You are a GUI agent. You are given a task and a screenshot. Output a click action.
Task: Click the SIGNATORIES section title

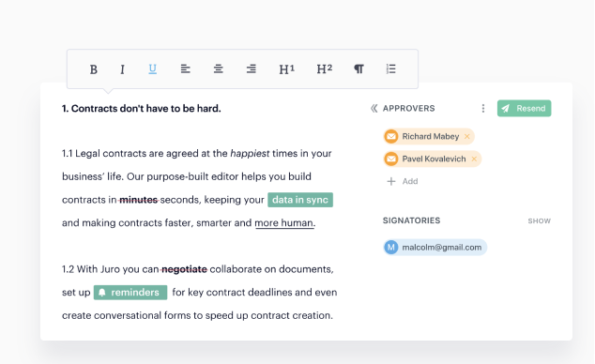click(411, 220)
